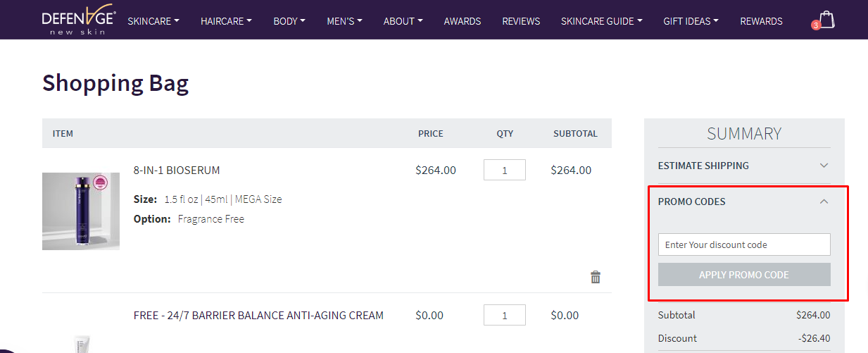
Task: Open the BODY dropdown menu
Action: click(289, 21)
